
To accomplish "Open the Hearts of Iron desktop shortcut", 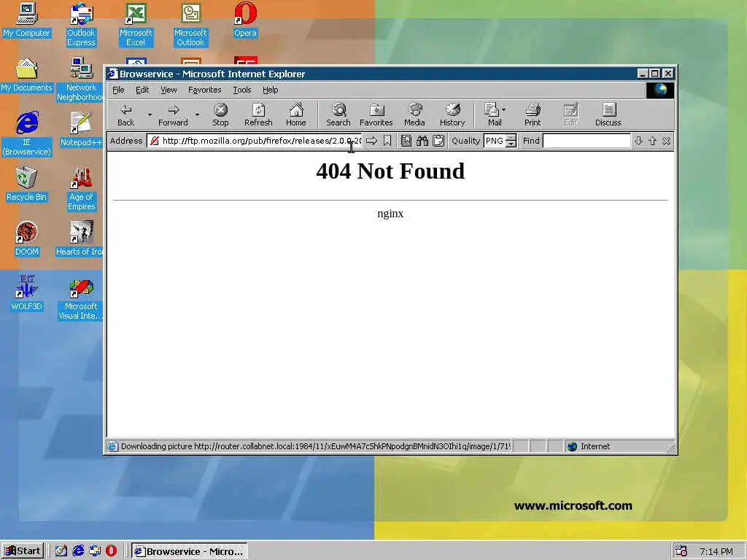I will click(x=80, y=238).
